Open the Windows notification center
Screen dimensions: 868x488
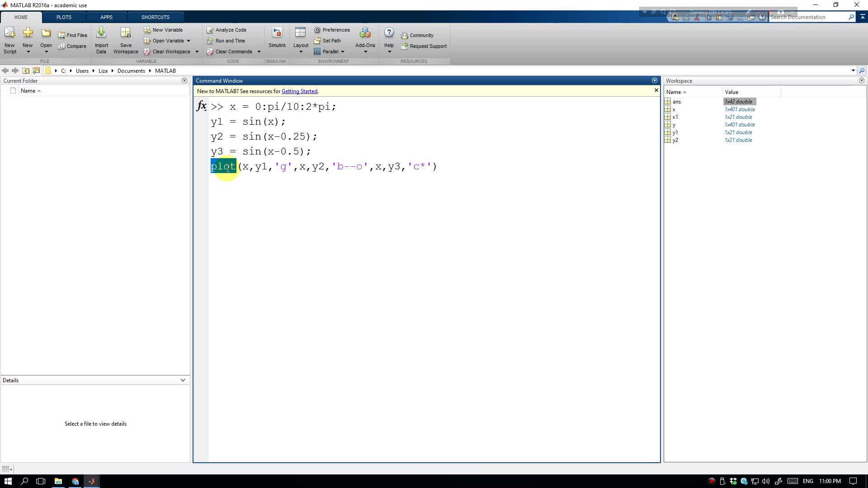(x=853, y=481)
